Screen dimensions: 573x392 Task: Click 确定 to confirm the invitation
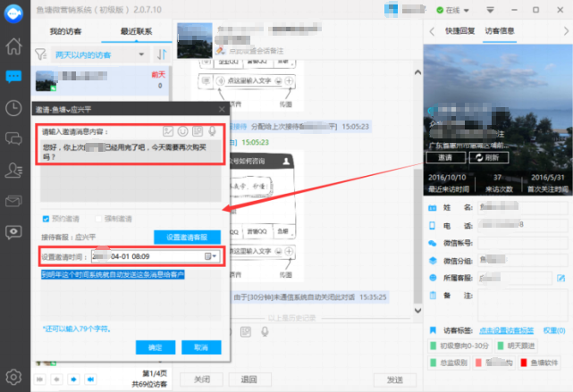pyautogui.click(x=155, y=346)
